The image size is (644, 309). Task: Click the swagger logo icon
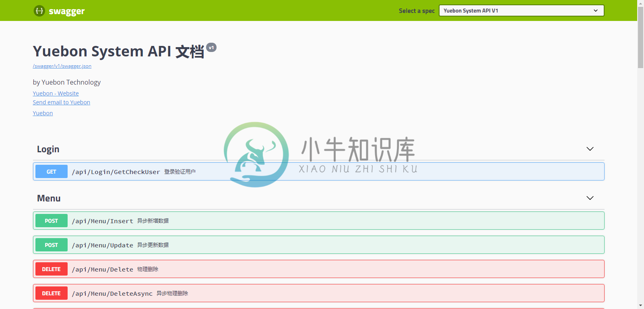pyautogui.click(x=39, y=11)
